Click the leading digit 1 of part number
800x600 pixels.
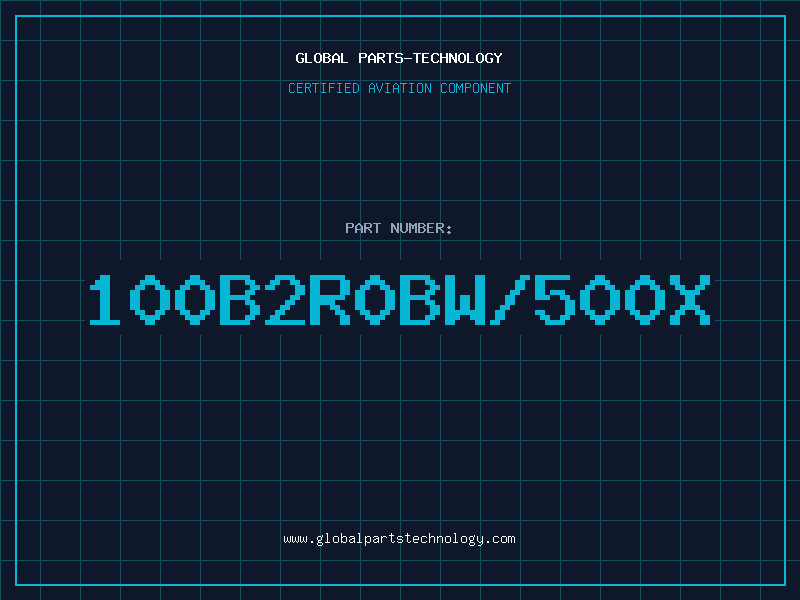[105, 300]
